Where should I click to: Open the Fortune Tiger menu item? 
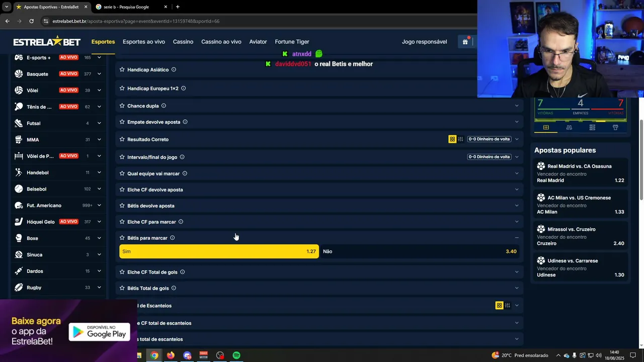tap(292, 42)
